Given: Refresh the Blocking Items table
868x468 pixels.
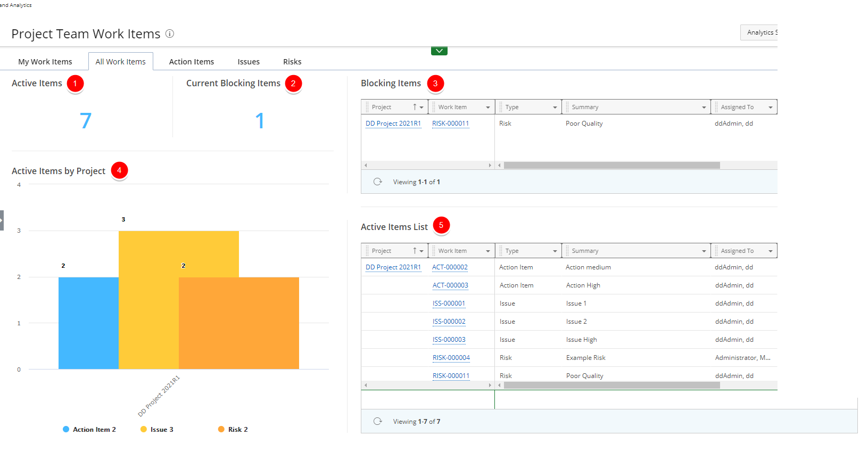Looking at the screenshot, I should click(x=378, y=182).
